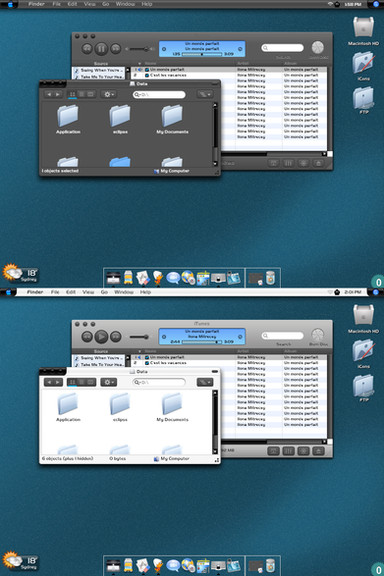Select the eclipse folder in the dark Data window

[x=120, y=119]
